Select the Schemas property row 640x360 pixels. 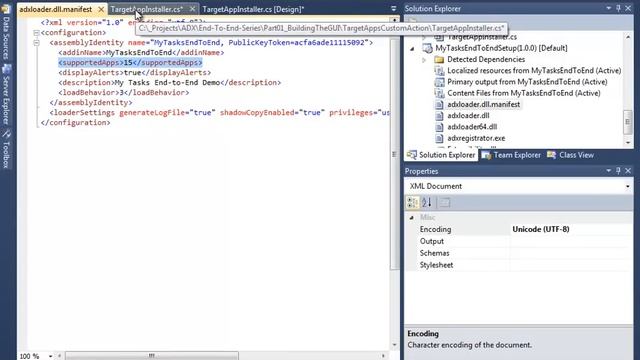click(519, 253)
